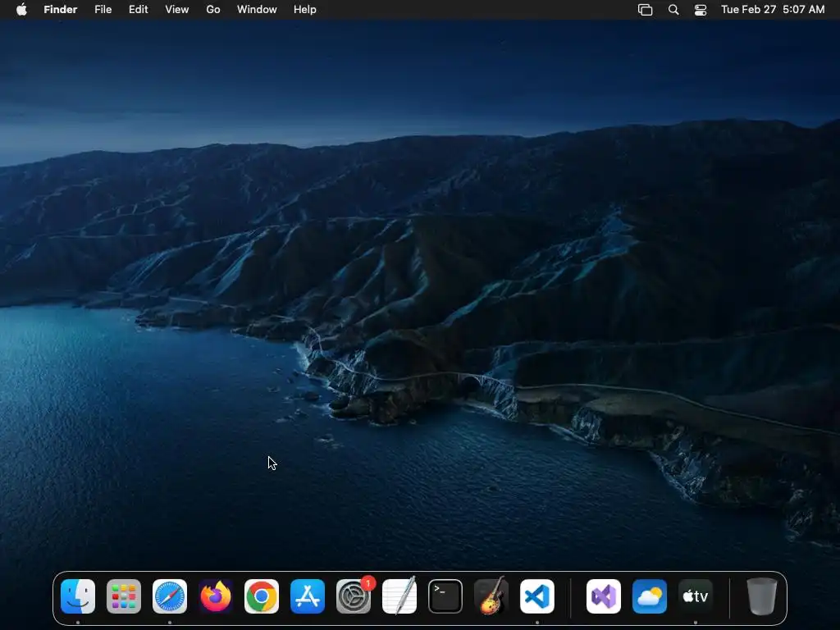Open Google Chrome in the dock
The height and width of the screenshot is (630, 840).
[262, 596]
